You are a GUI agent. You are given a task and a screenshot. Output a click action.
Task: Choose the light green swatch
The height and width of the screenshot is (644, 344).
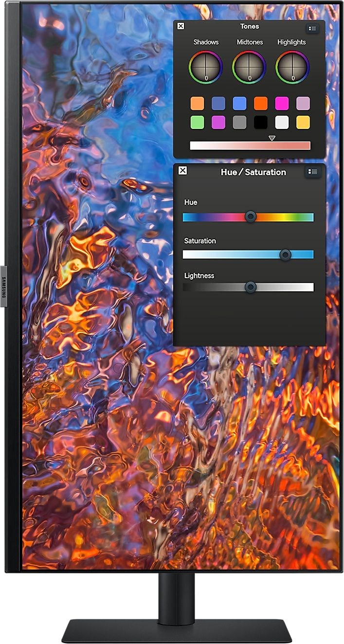(197, 123)
